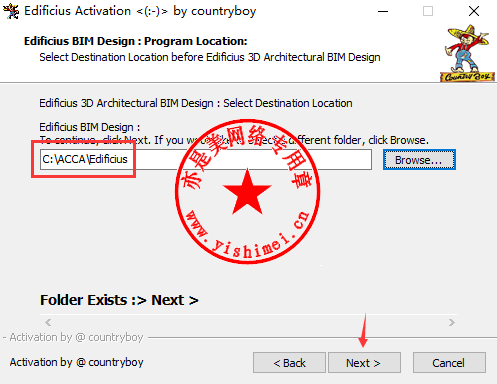This screenshot has width=497, height=384.
Task: Close the Edificius Activation window
Action: [474, 11]
